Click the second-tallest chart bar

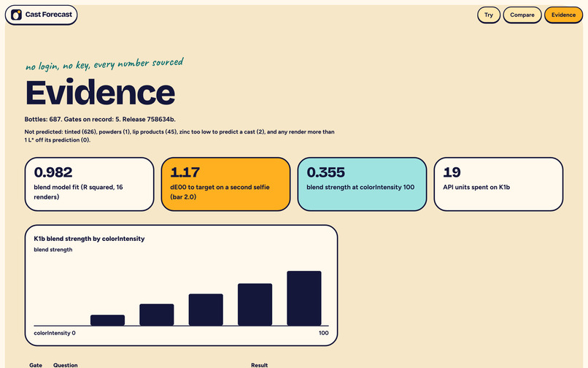click(x=255, y=304)
